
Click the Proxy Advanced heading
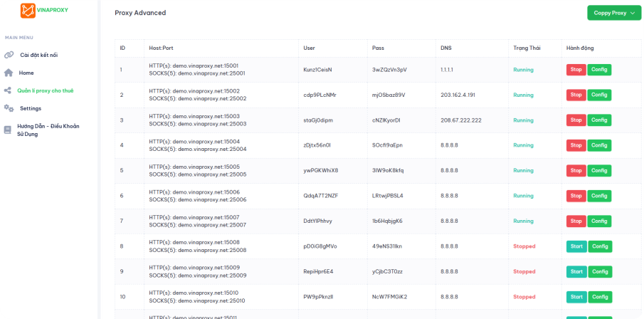click(x=140, y=13)
